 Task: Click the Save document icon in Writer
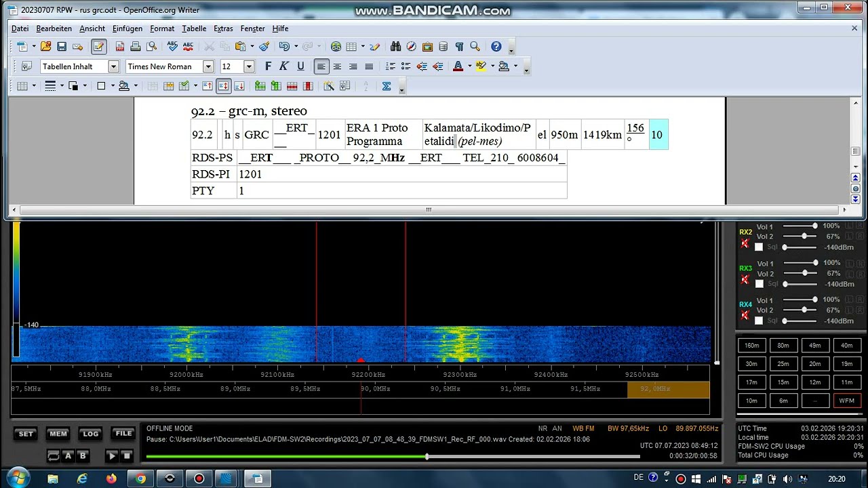(x=62, y=47)
